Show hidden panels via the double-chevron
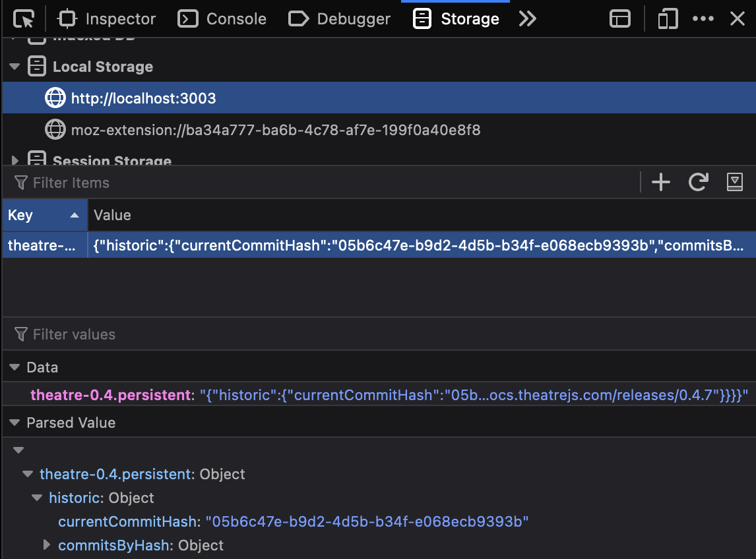The width and height of the screenshot is (756, 559). (x=528, y=18)
